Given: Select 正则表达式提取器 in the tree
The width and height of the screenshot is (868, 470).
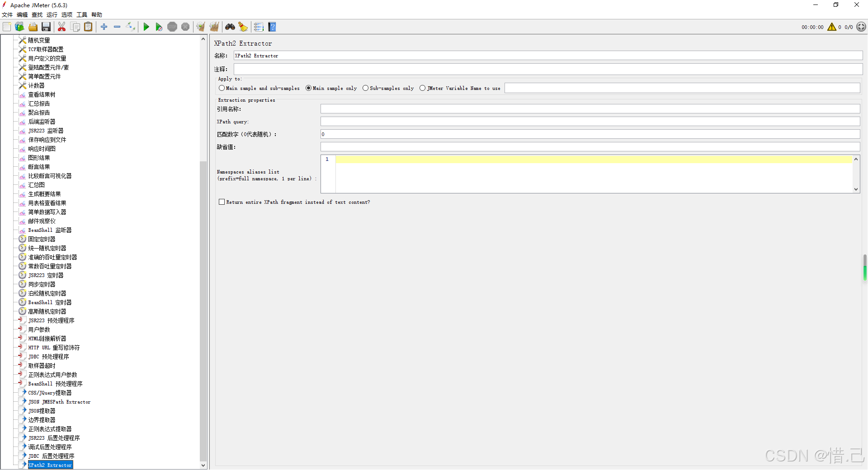Looking at the screenshot, I should 50,429.
